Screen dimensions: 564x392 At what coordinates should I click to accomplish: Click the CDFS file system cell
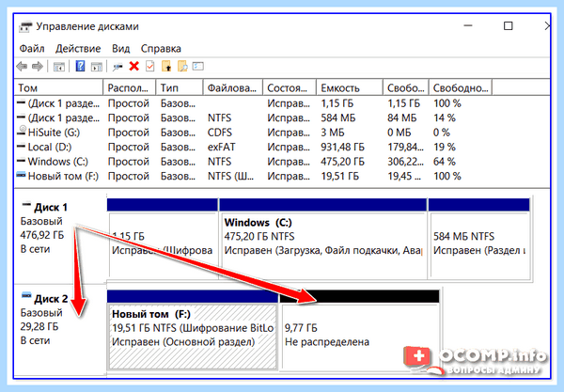coord(220,133)
